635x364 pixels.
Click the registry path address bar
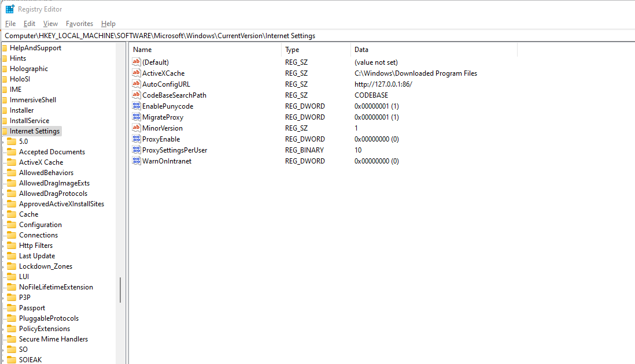(317, 36)
